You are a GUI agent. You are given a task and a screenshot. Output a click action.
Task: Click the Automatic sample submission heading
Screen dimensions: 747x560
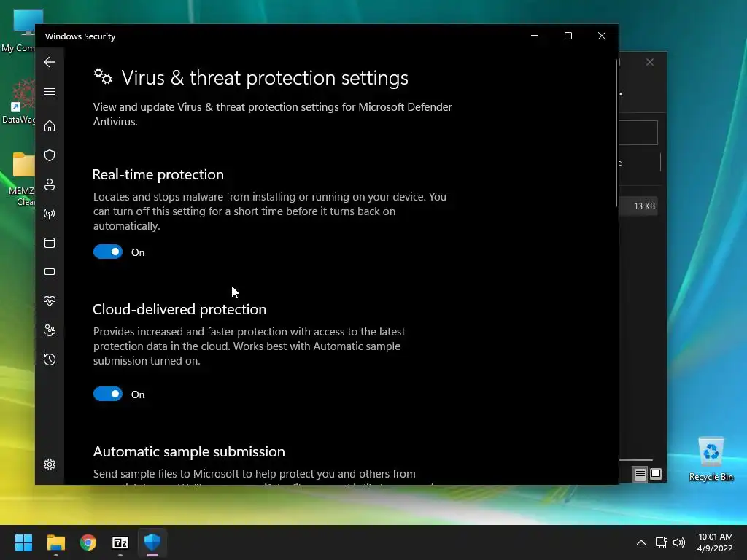click(189, 451)
